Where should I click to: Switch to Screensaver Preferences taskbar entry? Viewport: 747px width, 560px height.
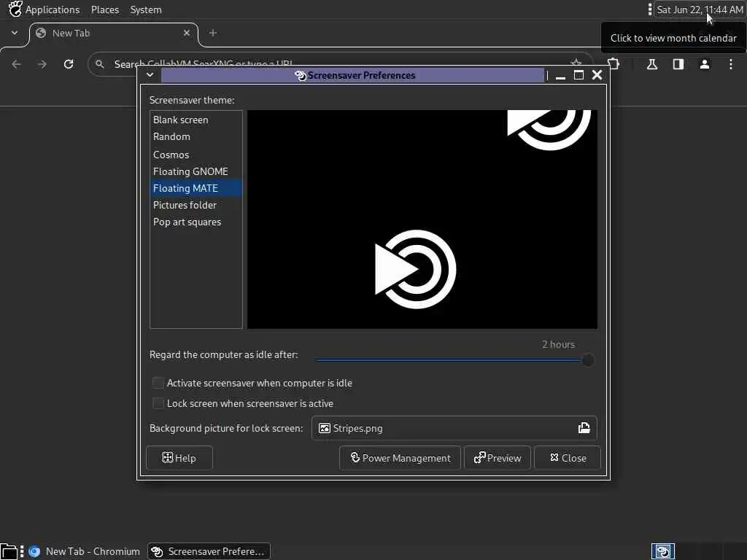coord(209,551)
